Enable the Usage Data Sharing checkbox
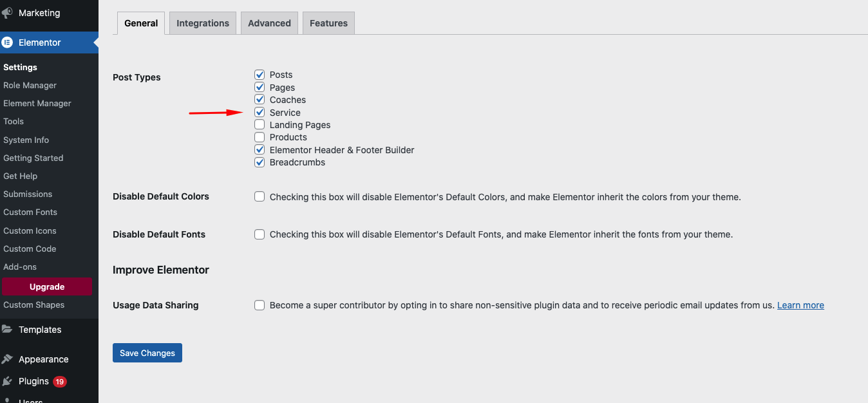Screen dimensions: 868x403 pos(259,305)
